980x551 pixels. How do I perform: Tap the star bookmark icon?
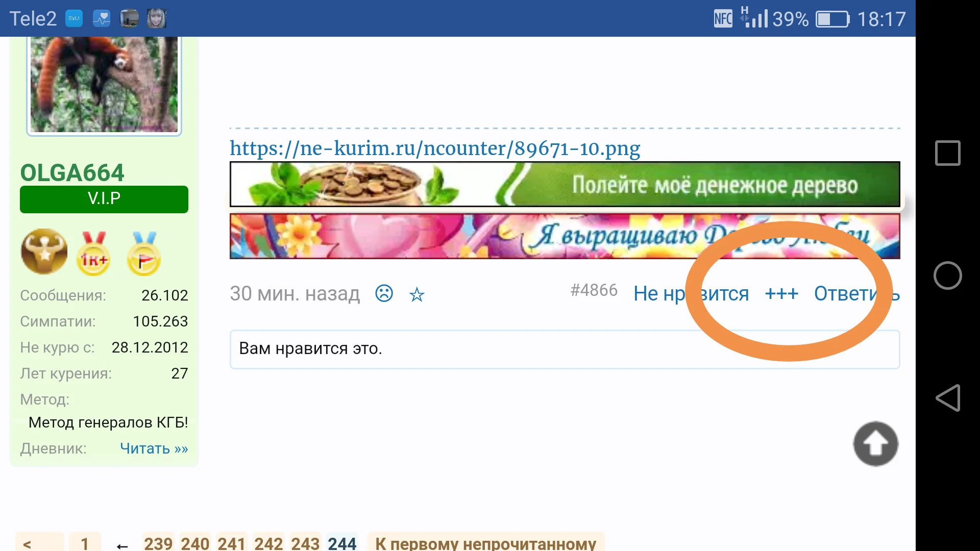417,294
